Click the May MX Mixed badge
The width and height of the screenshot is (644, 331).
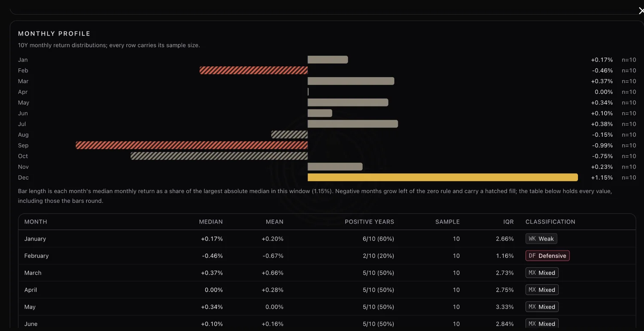542,307
